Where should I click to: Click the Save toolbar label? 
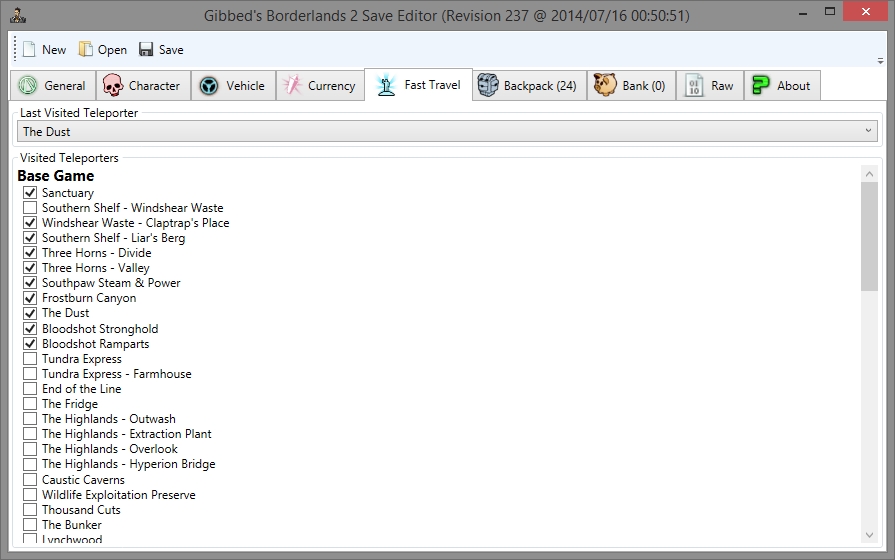[171, 50]
